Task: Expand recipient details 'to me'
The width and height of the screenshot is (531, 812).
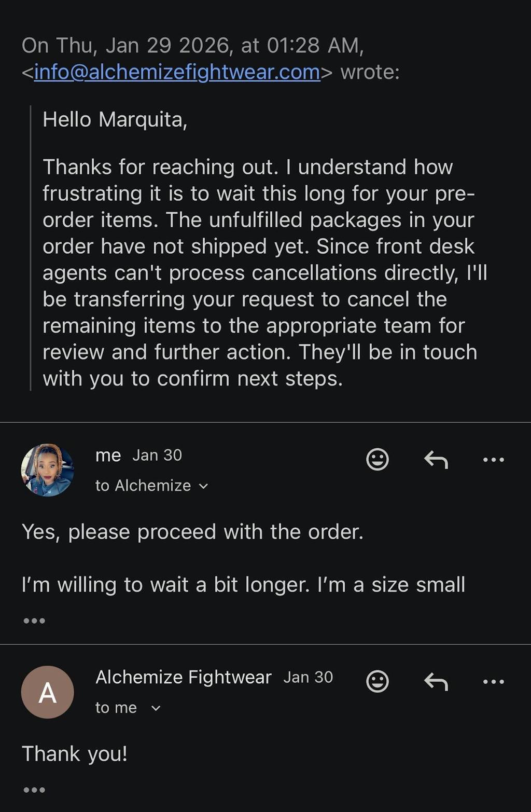Action: pos(155,708)
